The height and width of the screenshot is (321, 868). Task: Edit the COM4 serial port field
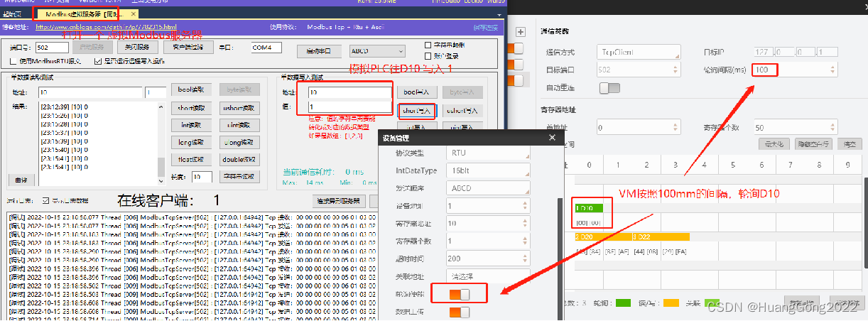click(x=266, y=48)
